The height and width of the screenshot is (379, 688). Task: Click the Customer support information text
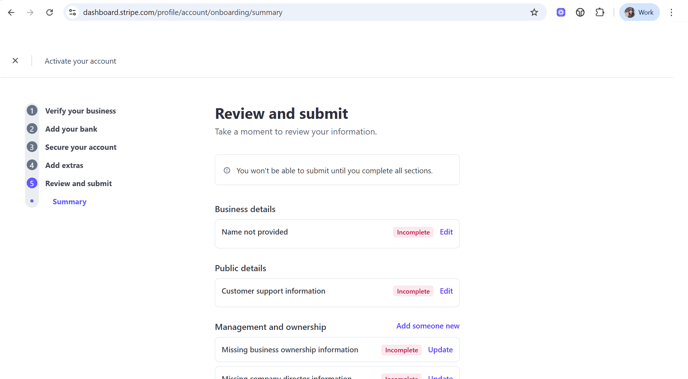[x=273, y=291]
